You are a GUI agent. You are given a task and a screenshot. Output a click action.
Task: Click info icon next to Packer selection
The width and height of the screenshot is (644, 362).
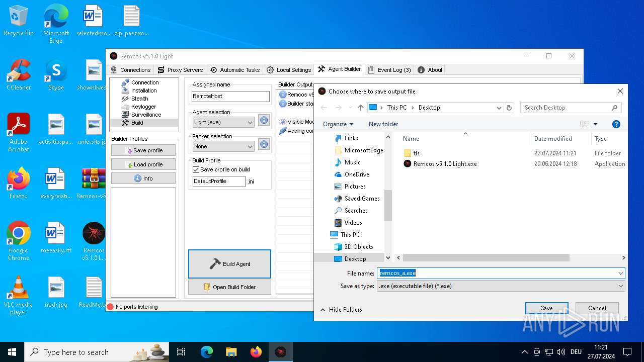tap(264, 144)
